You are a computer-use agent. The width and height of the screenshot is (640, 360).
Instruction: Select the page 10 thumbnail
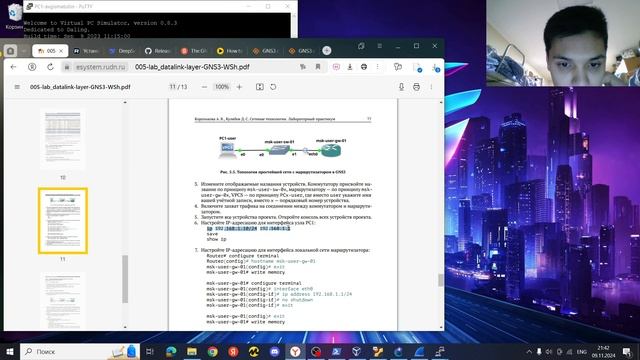pyautogui.click(x=63, y=140)
